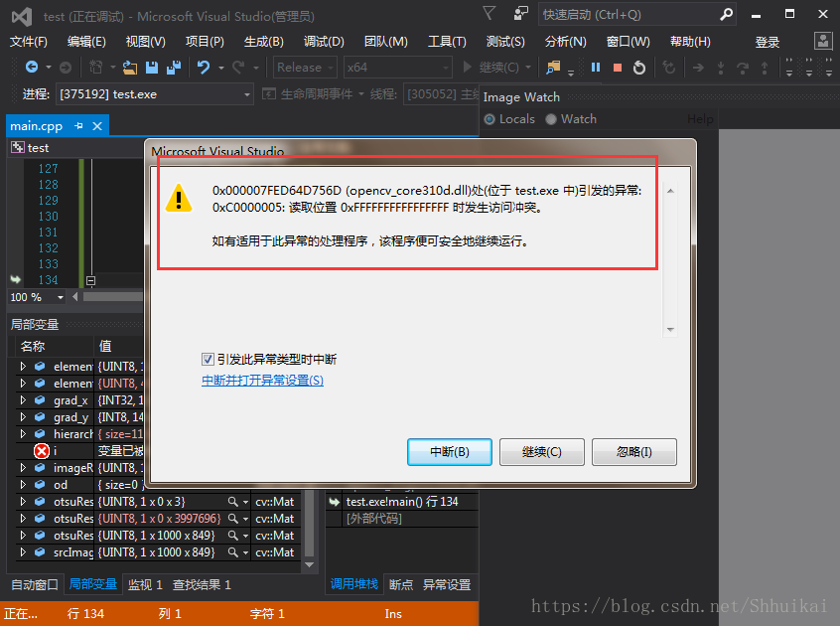840x626 pixels.
Task: Open the 调试(D) menu
Action: tap(324, 42)
